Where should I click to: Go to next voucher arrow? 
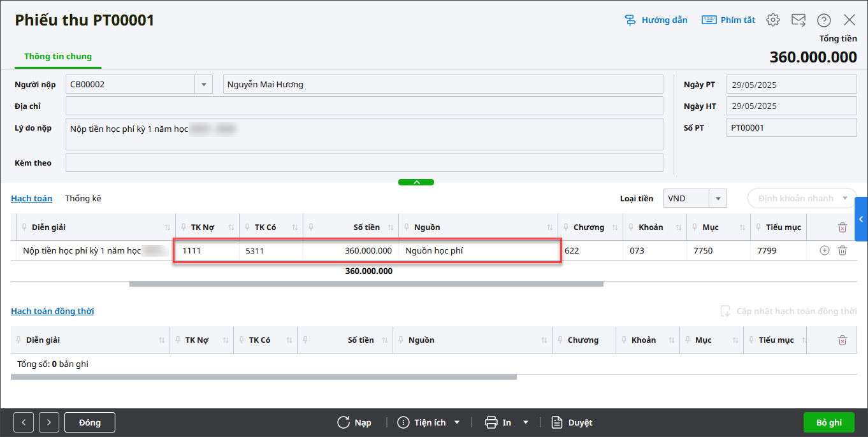(49, 422)
